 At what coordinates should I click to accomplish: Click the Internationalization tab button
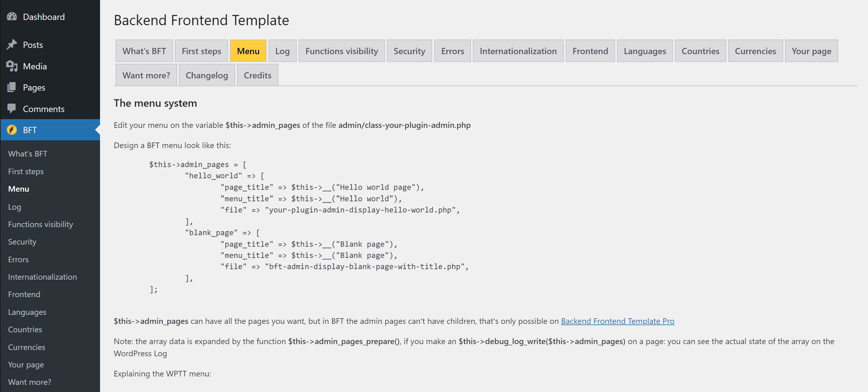(x=518, y=51)
